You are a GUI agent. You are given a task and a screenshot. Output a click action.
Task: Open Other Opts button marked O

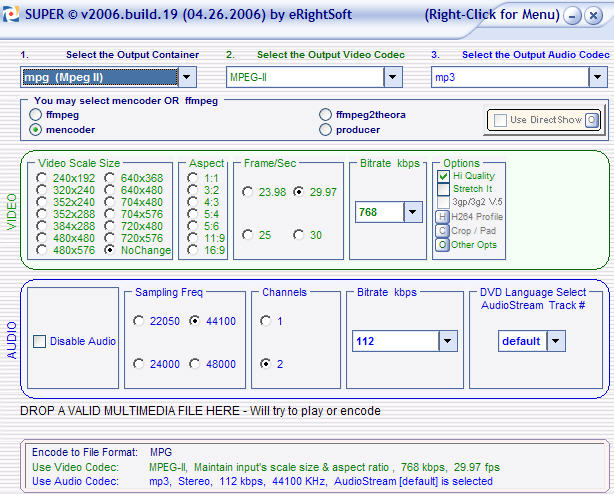pos(442,245)
